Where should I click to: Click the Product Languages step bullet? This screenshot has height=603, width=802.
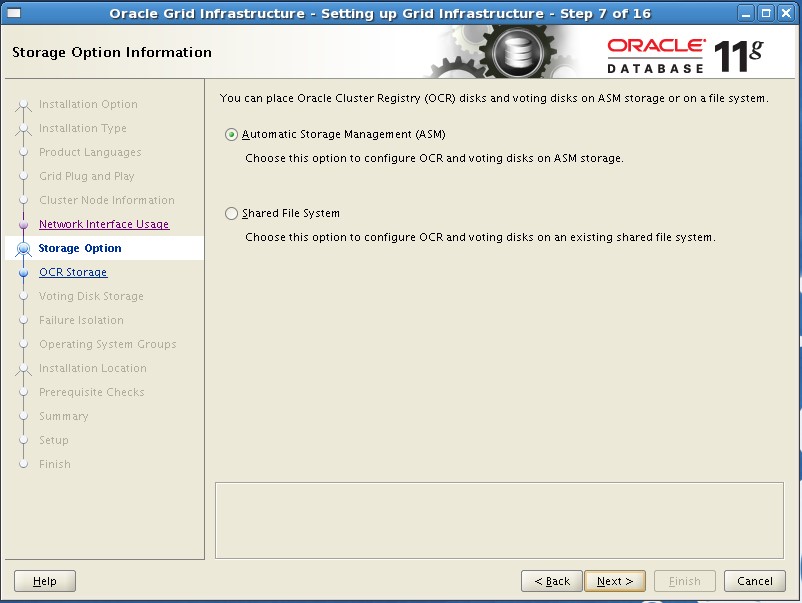click(24, 152)
